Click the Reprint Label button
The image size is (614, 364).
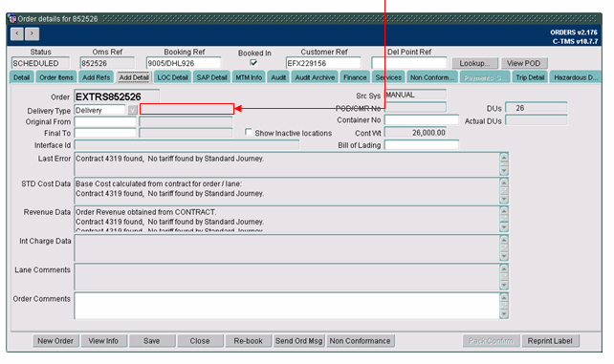550,341
